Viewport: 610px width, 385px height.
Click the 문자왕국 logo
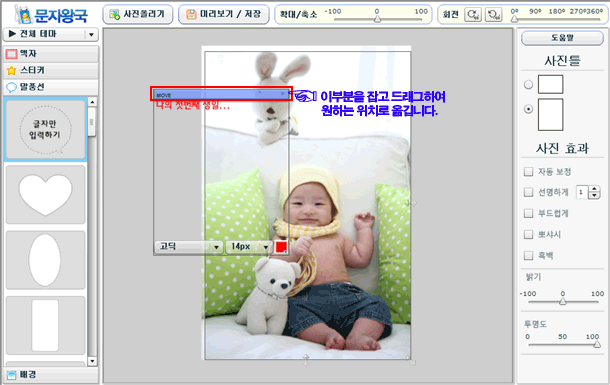pyautogui.click(x=51, y=15)
